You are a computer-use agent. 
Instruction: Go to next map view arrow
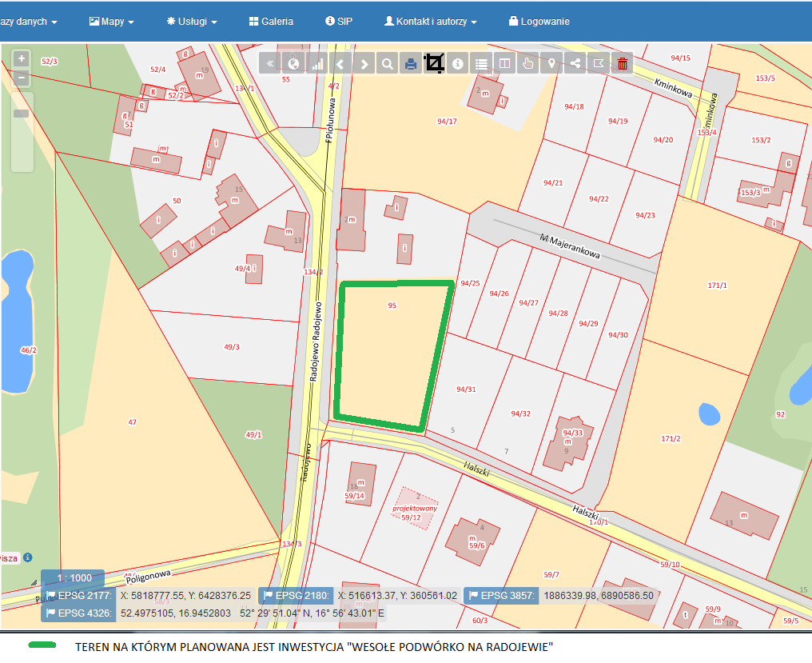364,64
